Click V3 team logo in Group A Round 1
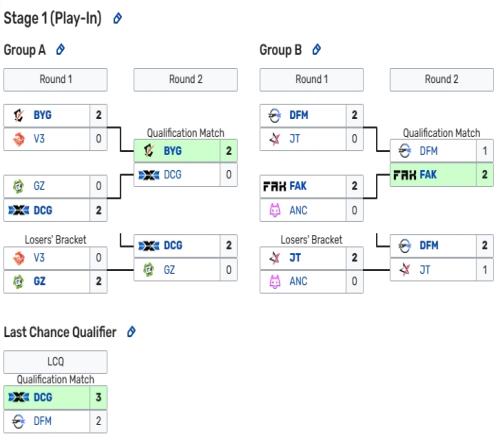 tap(19, 139)
